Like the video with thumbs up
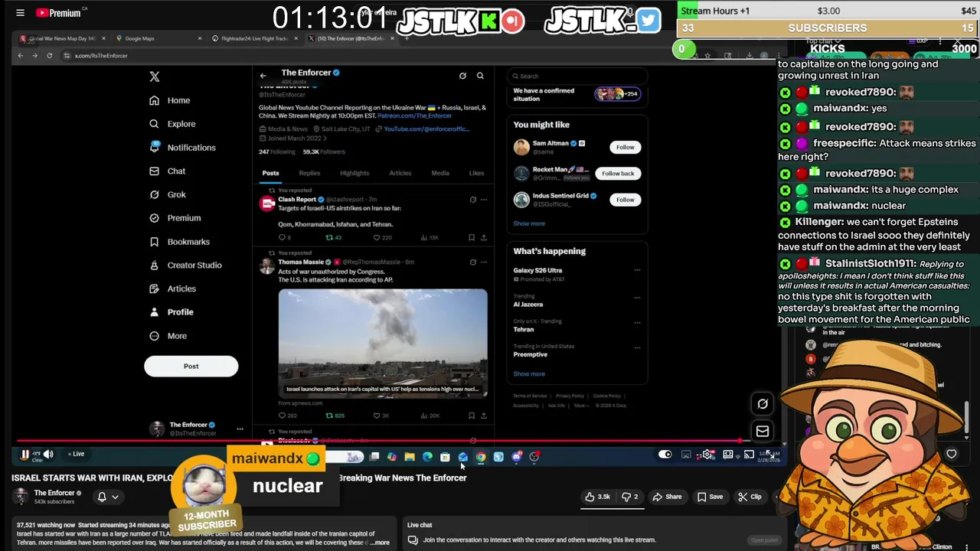This screenshot has height=551, width=980. pyautogui.click(x=597, y=497)
